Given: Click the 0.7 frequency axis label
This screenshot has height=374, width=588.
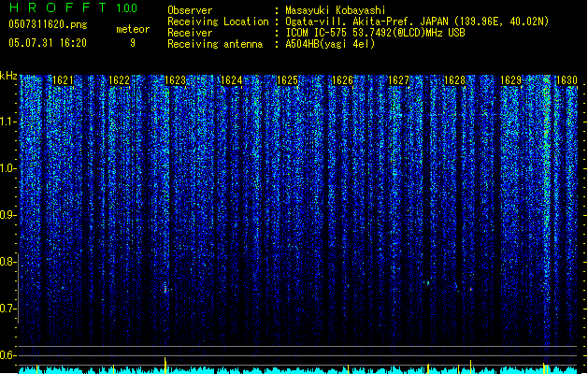Looking at the screenshot, I should point(7,309).
